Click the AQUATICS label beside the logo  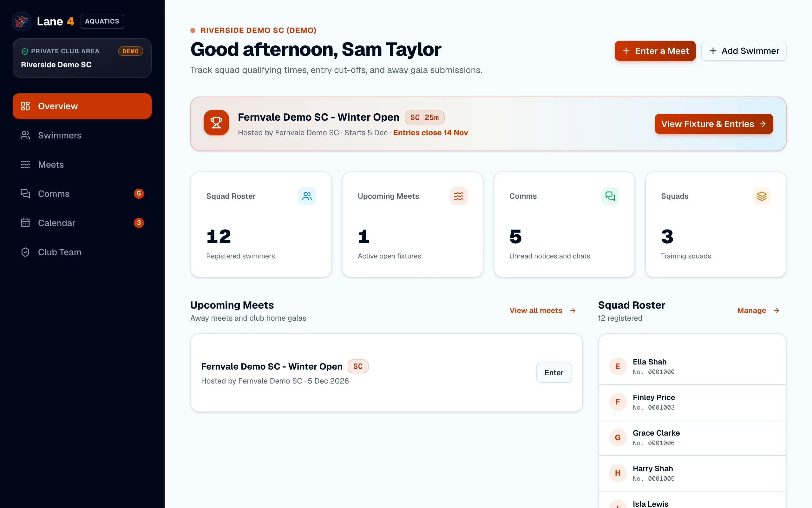point(102,22)
